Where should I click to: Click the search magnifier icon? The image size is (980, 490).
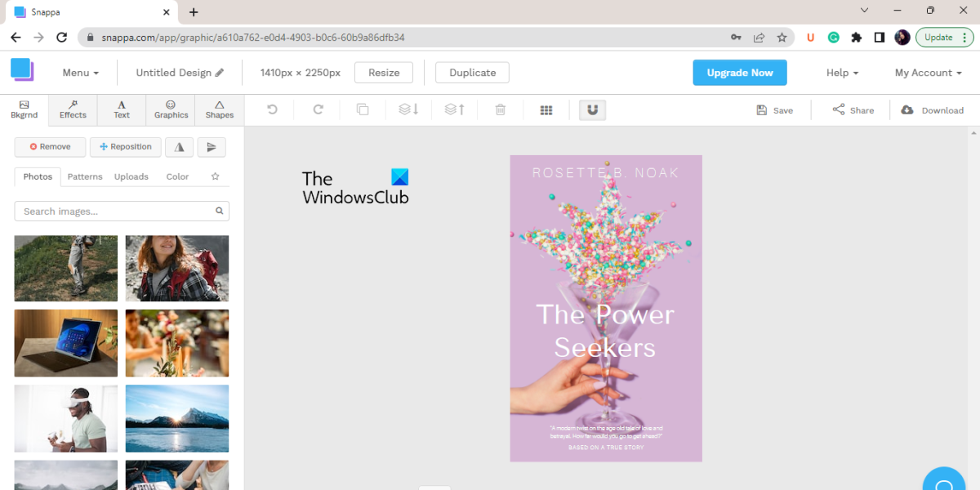pos(219,211)
